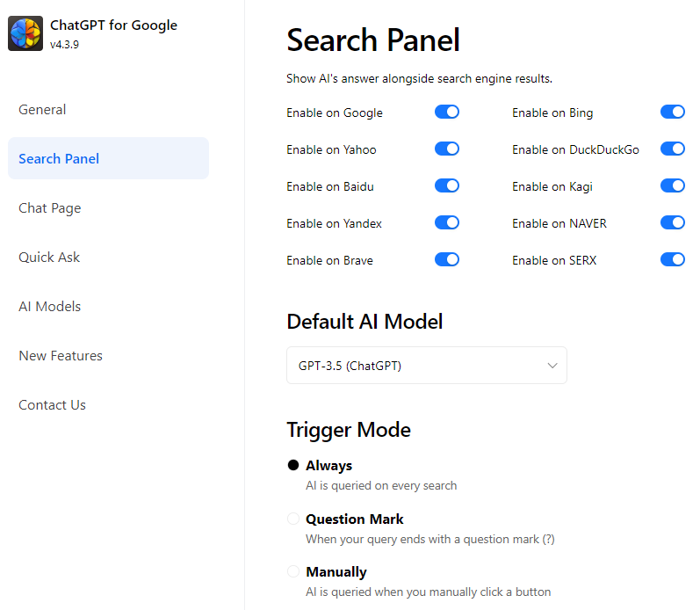Click 'When your query ends with a question mark' text
The height and width of the screenshot is (610, 700).
430,540
